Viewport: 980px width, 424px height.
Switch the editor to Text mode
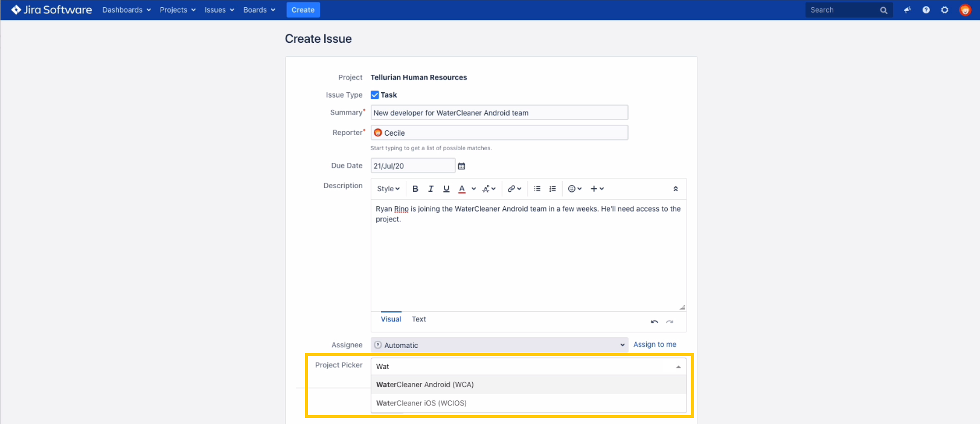(418, 320)
